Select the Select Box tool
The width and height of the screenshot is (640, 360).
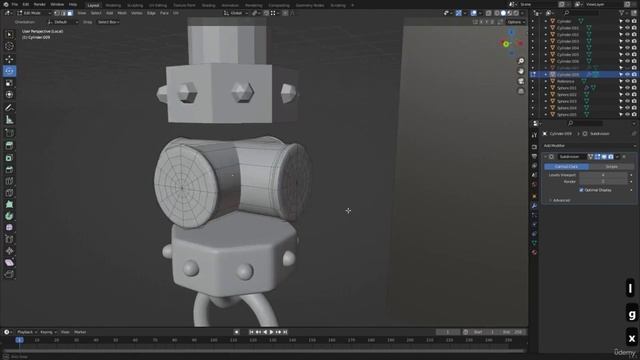9,35
